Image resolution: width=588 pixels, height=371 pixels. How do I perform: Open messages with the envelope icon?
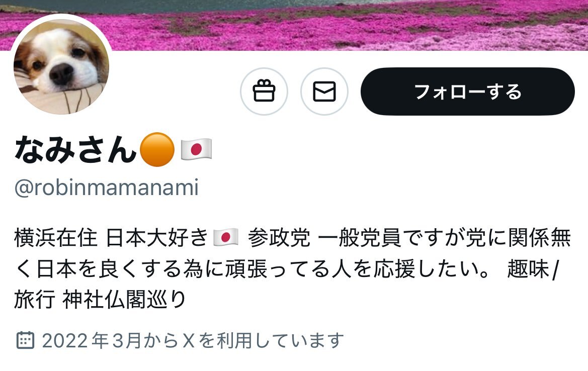pos(324,91)
